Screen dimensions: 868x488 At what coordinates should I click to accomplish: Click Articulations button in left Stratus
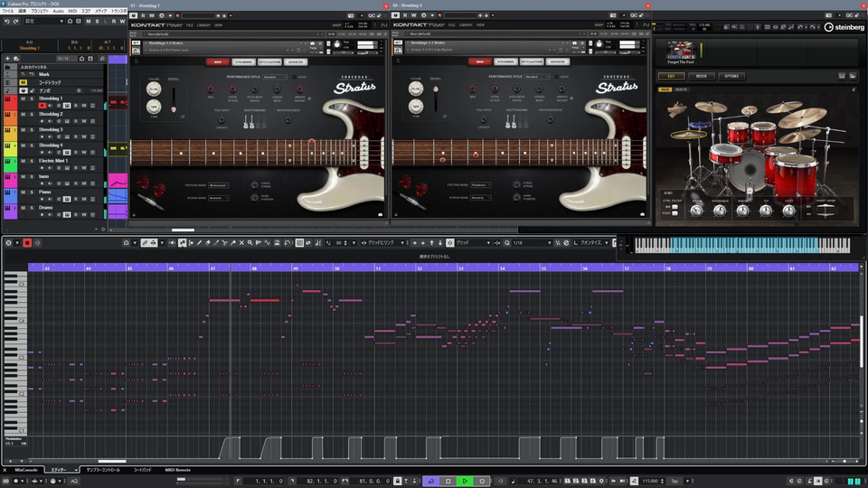pos(269,62)
